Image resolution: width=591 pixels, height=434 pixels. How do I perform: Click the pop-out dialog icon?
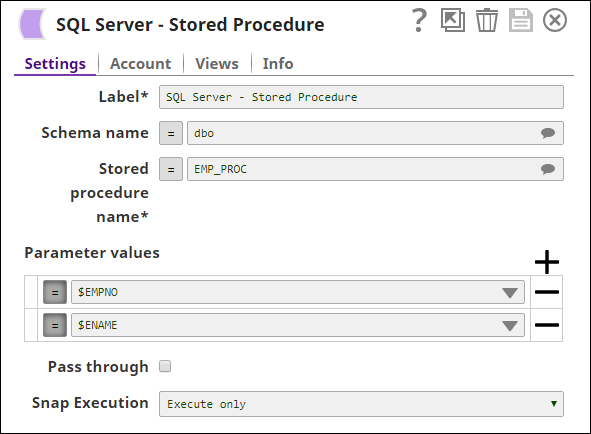click(x=453, y=20)
